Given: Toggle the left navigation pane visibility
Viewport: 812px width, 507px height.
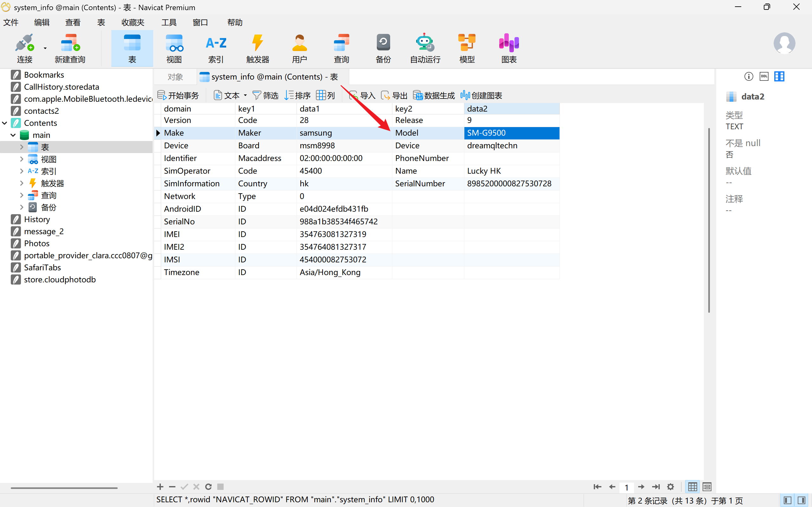Looking at the screenshot, I should [x=788, y=501].
